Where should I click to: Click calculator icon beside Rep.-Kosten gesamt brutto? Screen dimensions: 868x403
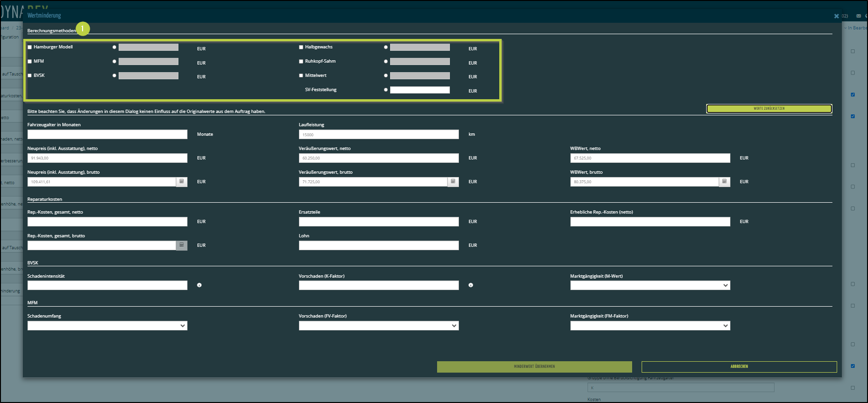[181, 245]
